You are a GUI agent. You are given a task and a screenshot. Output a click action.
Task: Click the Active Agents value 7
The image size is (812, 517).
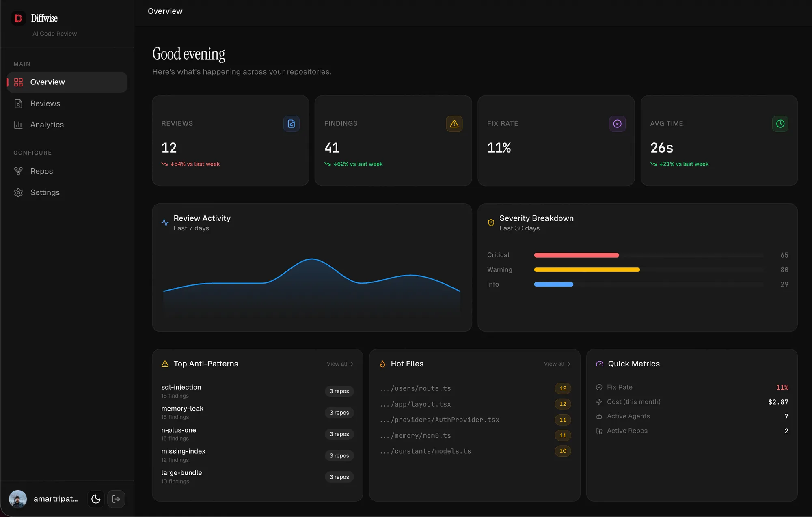click(786, 416)
